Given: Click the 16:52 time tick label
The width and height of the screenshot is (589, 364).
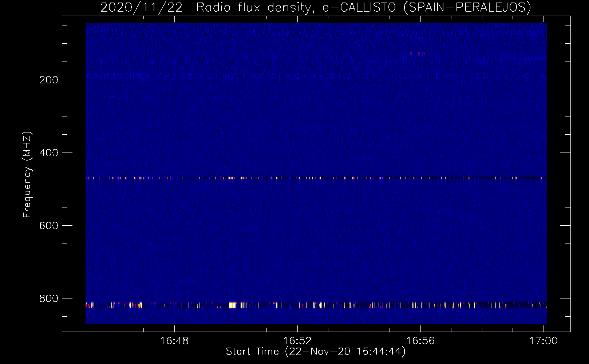Looking at the screenshot, I should [x=297, y=341].
